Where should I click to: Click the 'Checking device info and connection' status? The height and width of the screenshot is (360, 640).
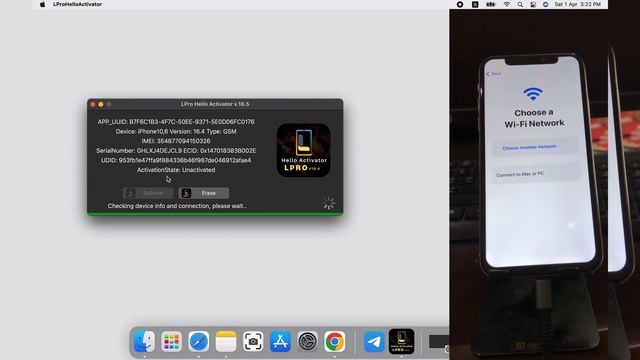[177, 206]
